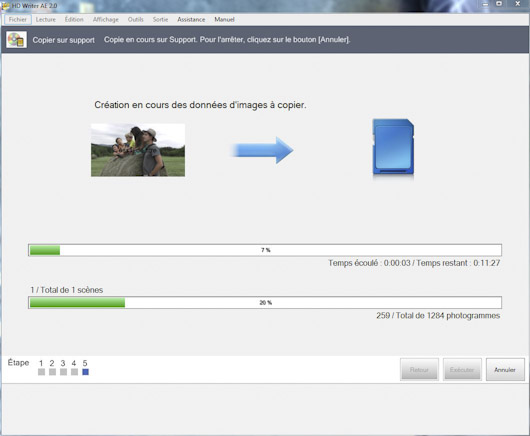
Task: Click the step 4 indicator square
Action: click(74, 372)
